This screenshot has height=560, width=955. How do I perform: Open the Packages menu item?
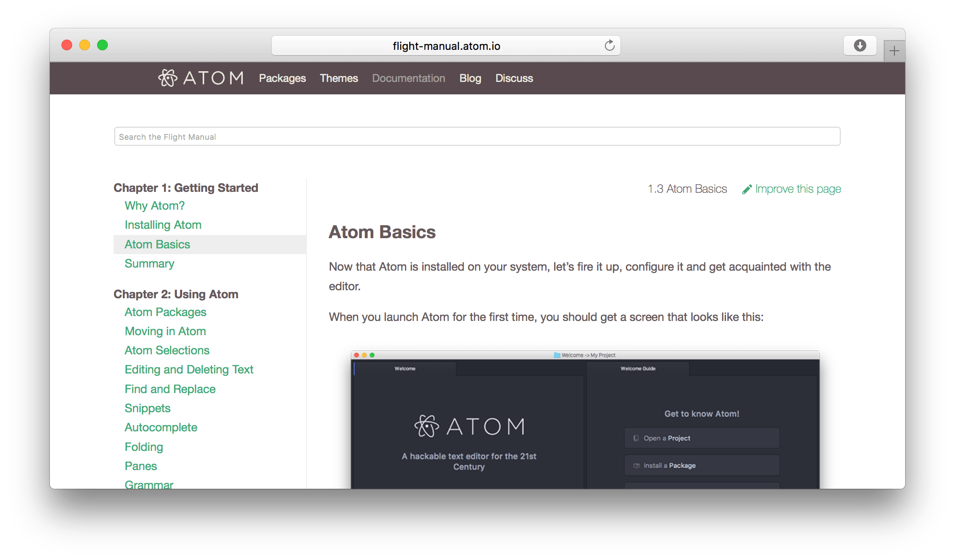coord(282,78)
